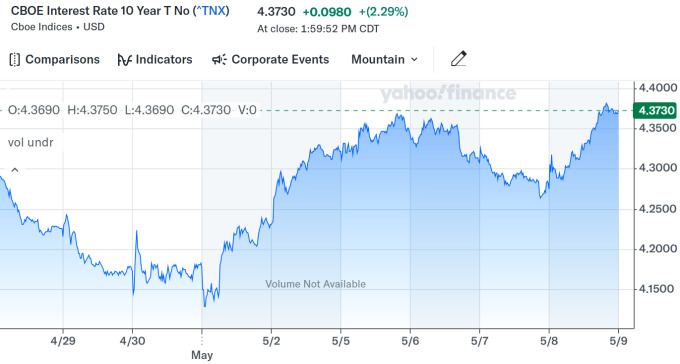Image resolution: width=680 pixels, height=364 pixels.
Task: Click the 5/8 date label on axis
Action: (549, 341)
